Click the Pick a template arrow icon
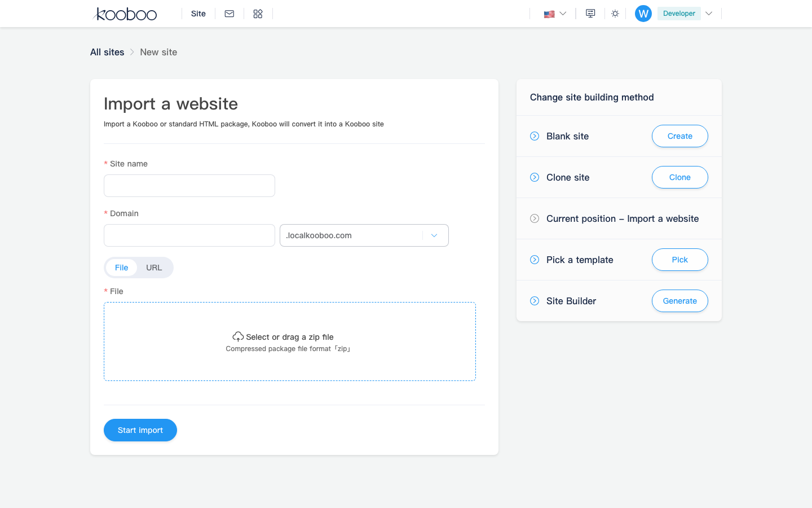The width and height of the screenshot is (812, 508). (x=535, y=260)
